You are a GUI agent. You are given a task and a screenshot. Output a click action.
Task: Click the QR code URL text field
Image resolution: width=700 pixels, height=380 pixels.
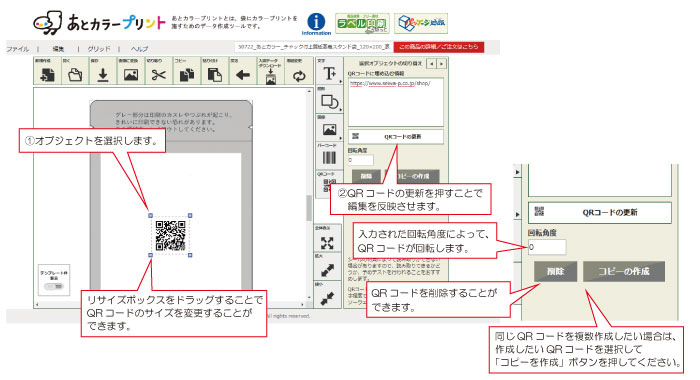click(396, 102)
